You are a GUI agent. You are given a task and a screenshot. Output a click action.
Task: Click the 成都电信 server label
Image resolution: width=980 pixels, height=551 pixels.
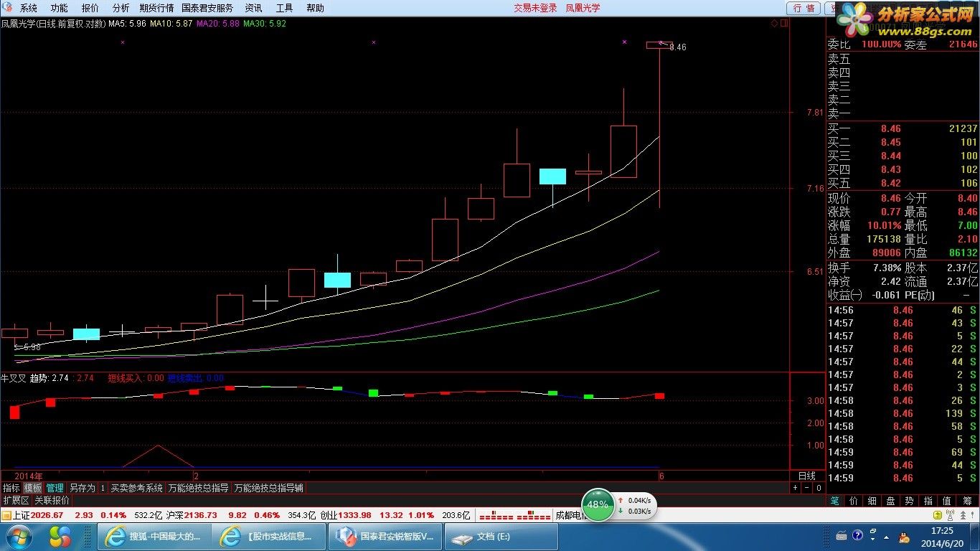coord(572,515)
